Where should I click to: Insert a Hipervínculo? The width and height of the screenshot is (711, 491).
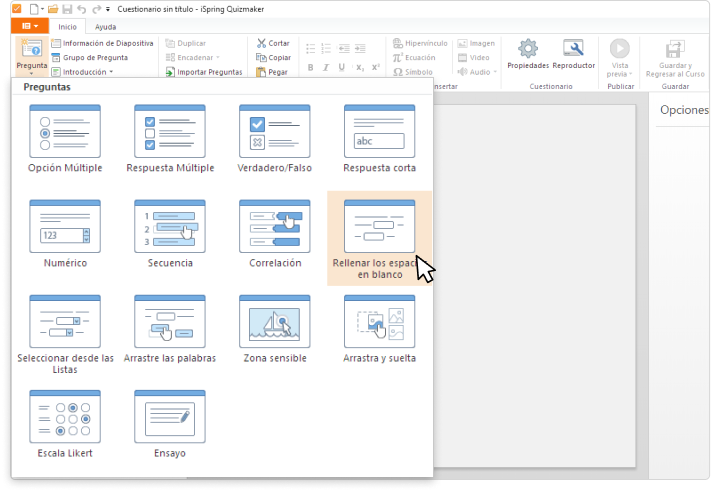tap(420, 44)
